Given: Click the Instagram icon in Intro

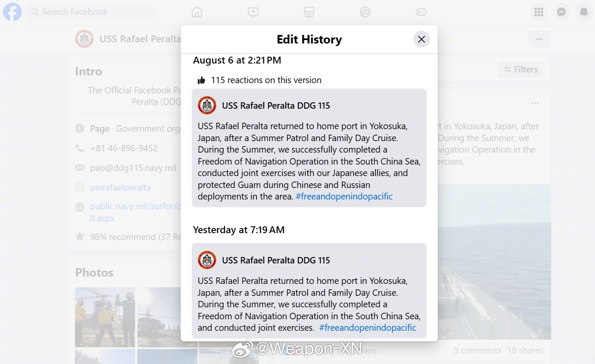Looking at the screenshot, I should pos(80,188).
